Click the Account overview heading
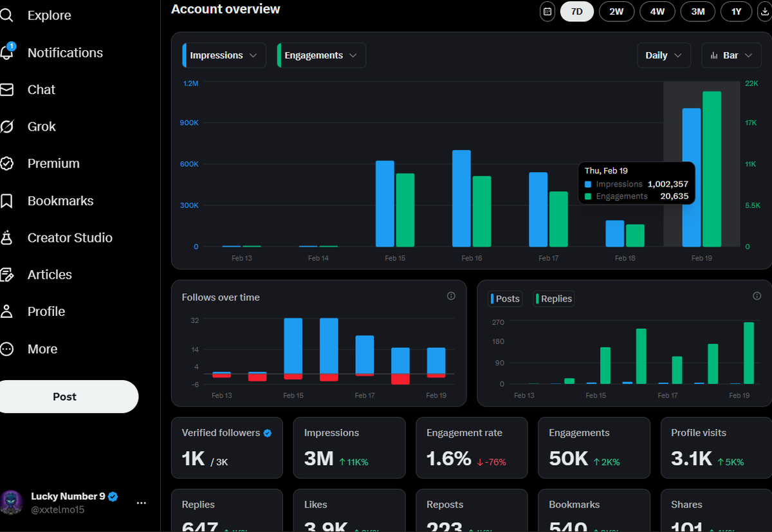 [226, 9]
